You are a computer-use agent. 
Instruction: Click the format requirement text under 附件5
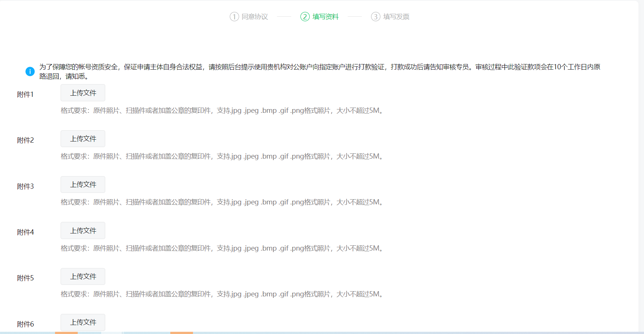point(223,294)
